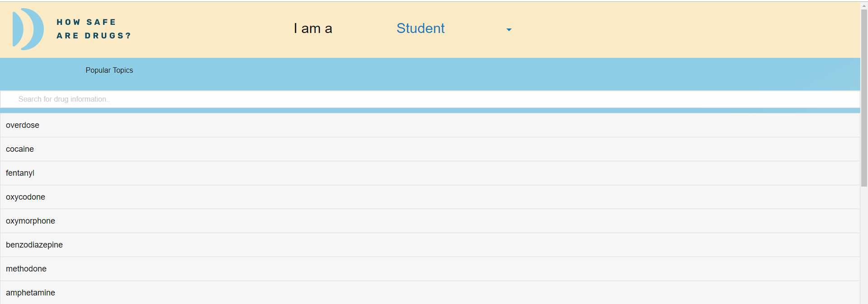Click the dropdown caret arrow beside Student
This screenshot has height=304, width=868.
[x=509, y=30]
